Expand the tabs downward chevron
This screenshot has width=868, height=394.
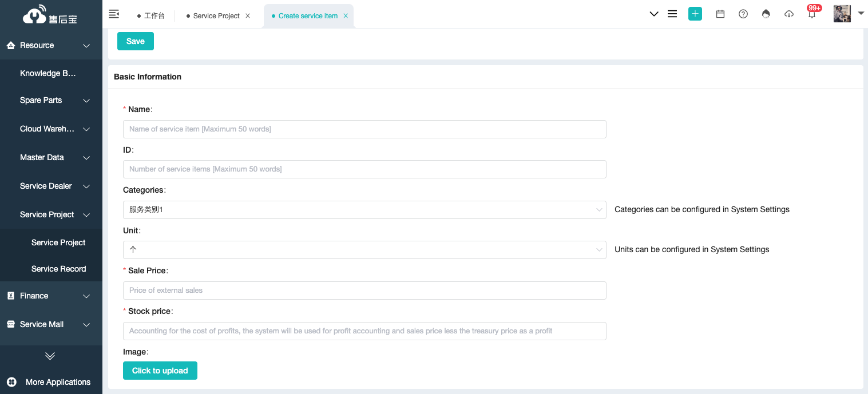(x=654, y=14)
